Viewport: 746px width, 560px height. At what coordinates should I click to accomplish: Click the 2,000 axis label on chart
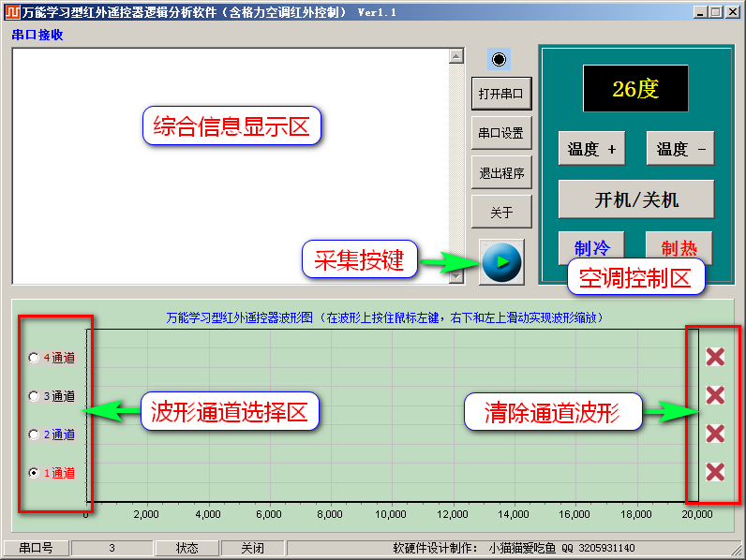(x=146, y=514)
